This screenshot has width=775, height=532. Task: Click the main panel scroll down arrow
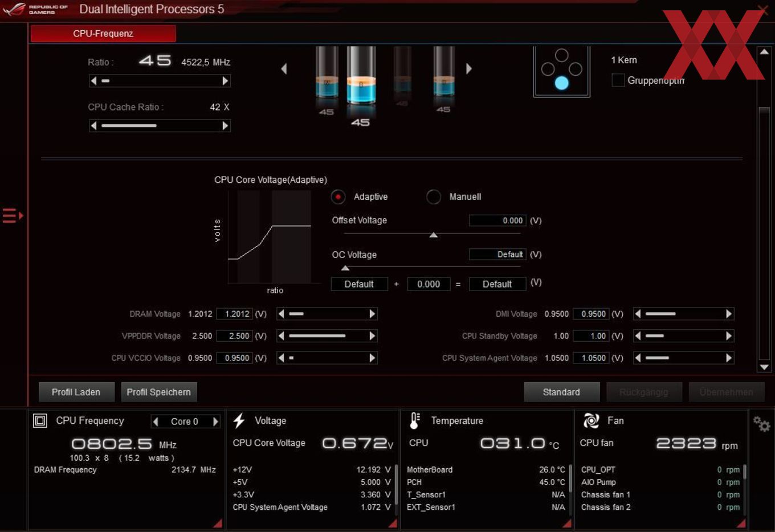pos(764,367)
